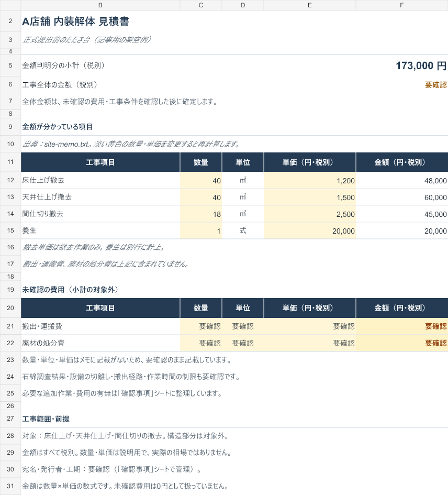Select column D header

(x=243, y=5)
